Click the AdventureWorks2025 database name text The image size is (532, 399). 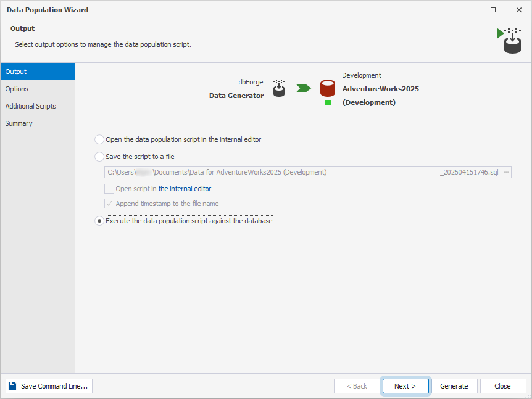coord(381,89)
